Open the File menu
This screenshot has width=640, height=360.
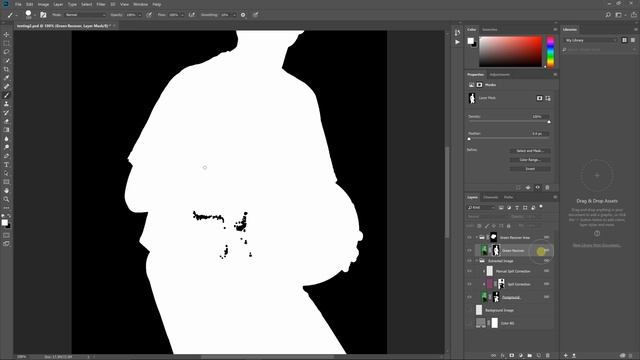tap(18, 4)
